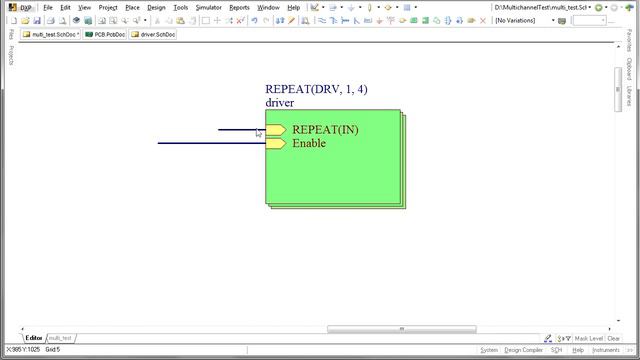Viewport: 640px width, 360px height.
Task: Click the Place Sheet Entry icon
Action: pos(425,20)
